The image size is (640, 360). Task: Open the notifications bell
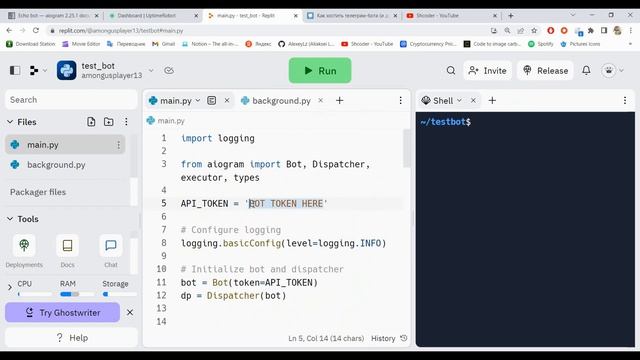(x=586, y=71)
